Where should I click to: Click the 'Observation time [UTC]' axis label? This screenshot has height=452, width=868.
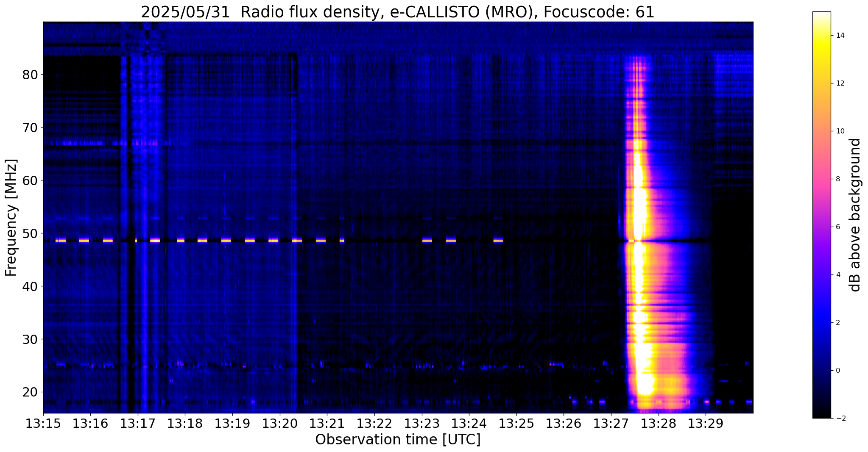[x=398, y=440]
